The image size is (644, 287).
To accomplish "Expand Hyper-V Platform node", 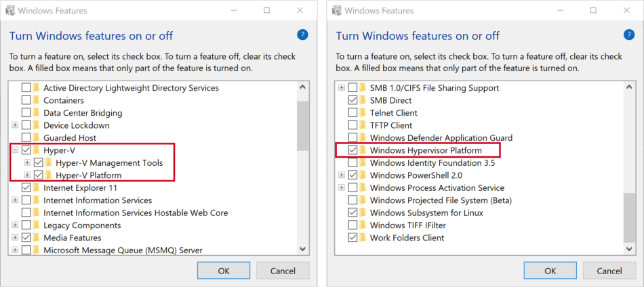I will pos(28,175).
